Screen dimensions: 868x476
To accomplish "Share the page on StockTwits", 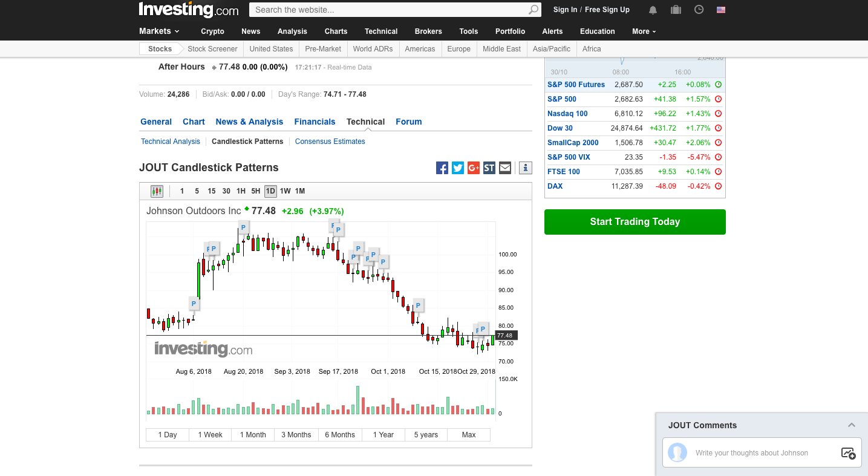I will click(x=489, y=168).
